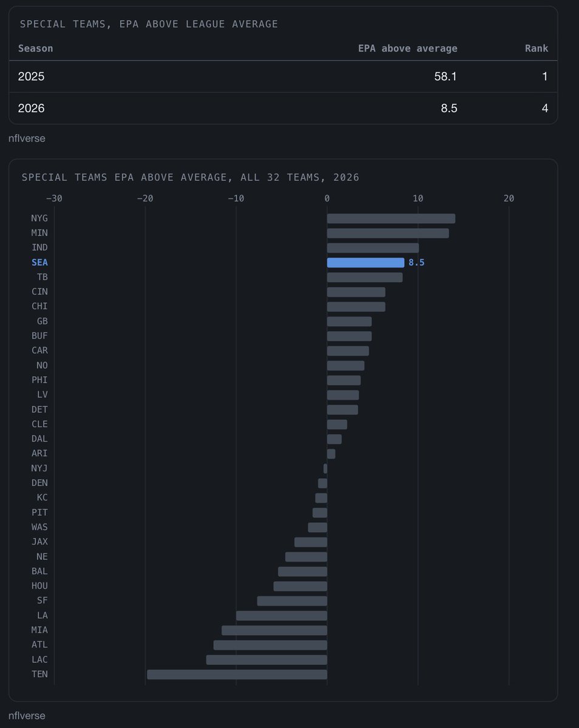Screen dimensions: 579x728
Task: Click the −30 axis tick label
Action: tap(54, 198)
